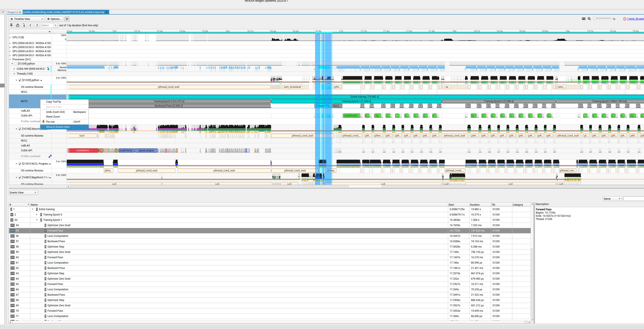Viewport: 644px width, 329px height.
Task: Expand the Training Epoch 0 row
Action: click(37, 214)
